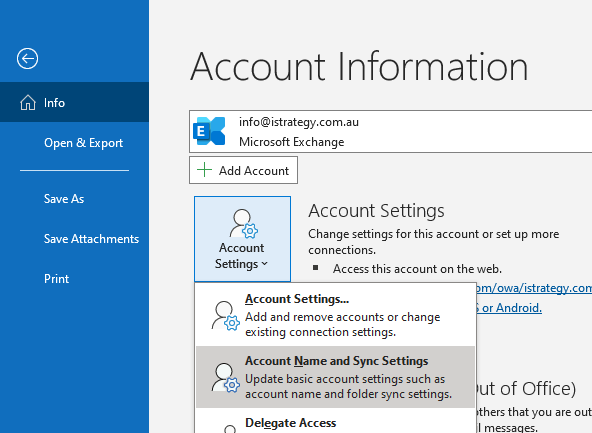Click the Account Settings section heading
Screen dimensions: 592x433
376,211
